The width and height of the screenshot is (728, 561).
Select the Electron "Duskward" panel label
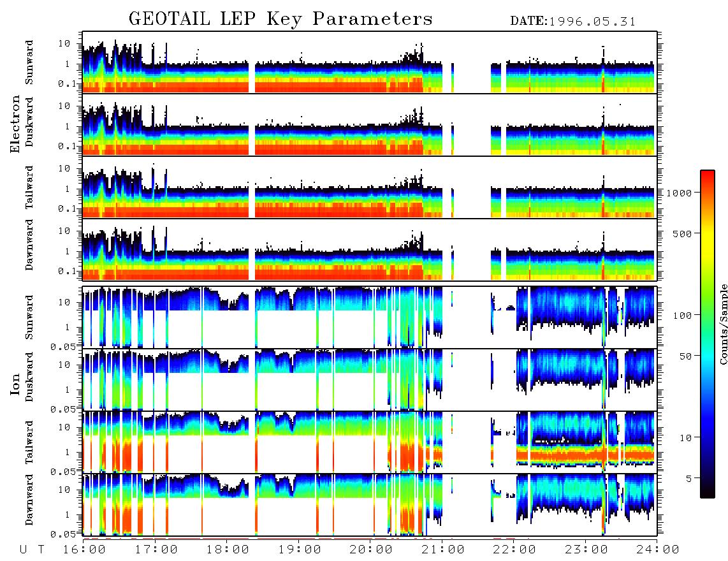point(29,122)
